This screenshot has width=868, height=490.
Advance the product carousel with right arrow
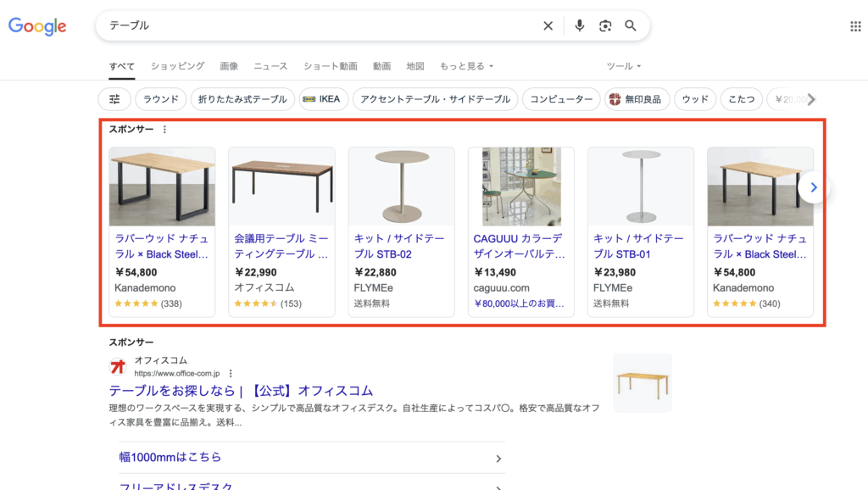point(813,187)
